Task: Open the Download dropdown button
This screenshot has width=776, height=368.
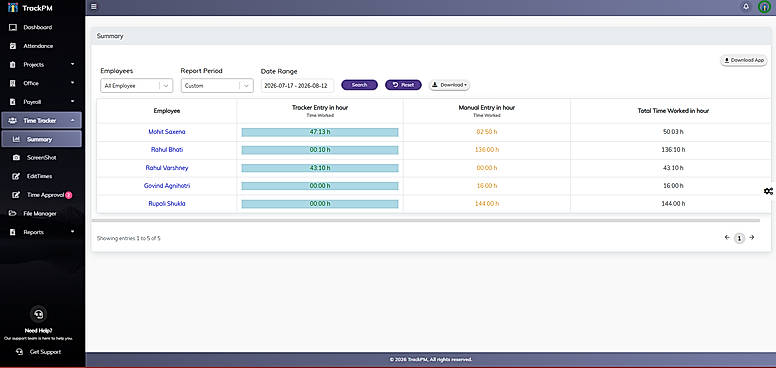Action: [449, 85]
